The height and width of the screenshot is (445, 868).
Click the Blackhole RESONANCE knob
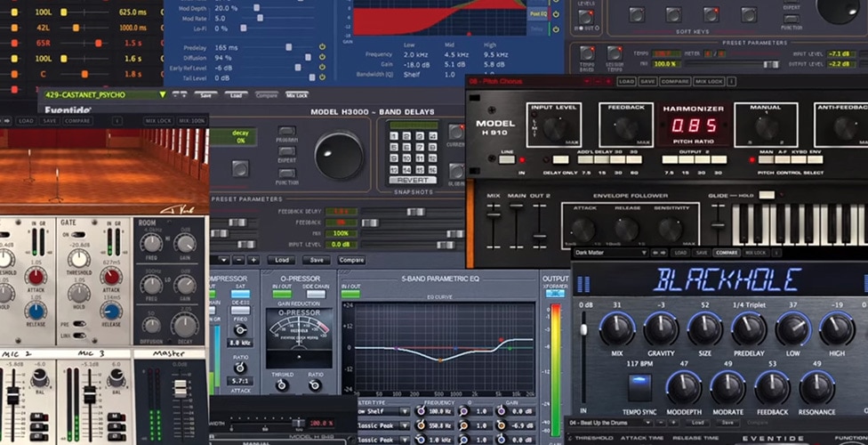pyautogui.click(x=816, y=388)
